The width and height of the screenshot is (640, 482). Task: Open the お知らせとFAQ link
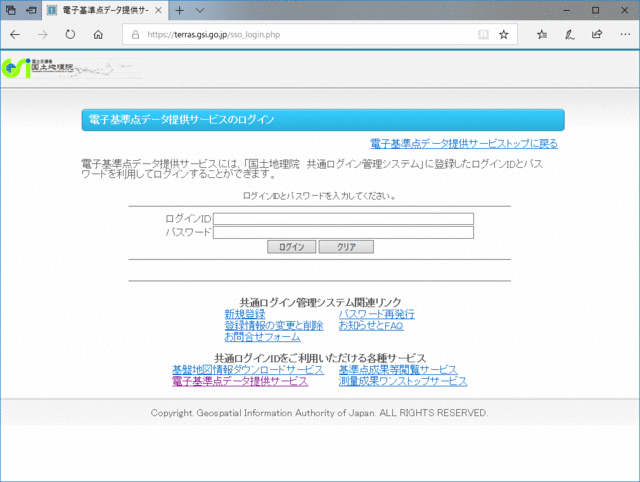pos(371,325)
